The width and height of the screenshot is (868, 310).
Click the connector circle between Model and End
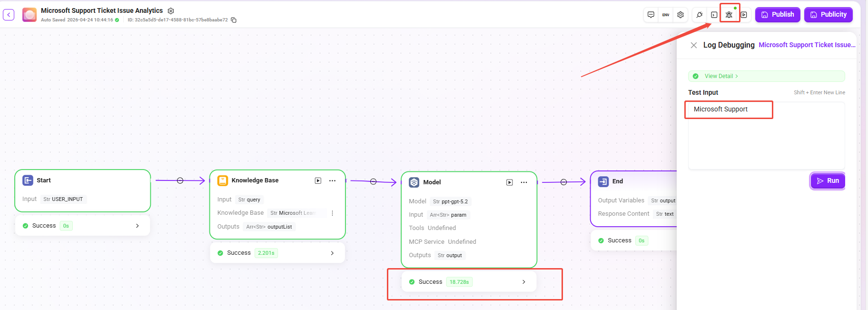click(x=563, y=182)
